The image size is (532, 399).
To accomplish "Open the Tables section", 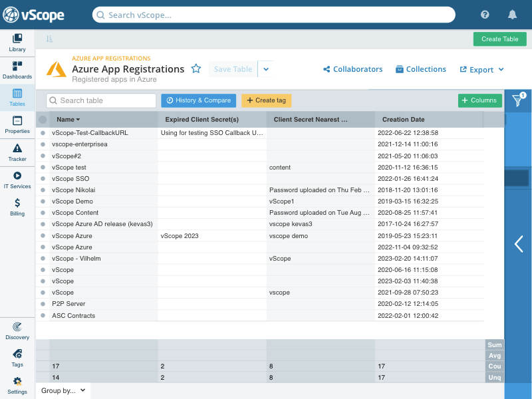I will 17,97.
